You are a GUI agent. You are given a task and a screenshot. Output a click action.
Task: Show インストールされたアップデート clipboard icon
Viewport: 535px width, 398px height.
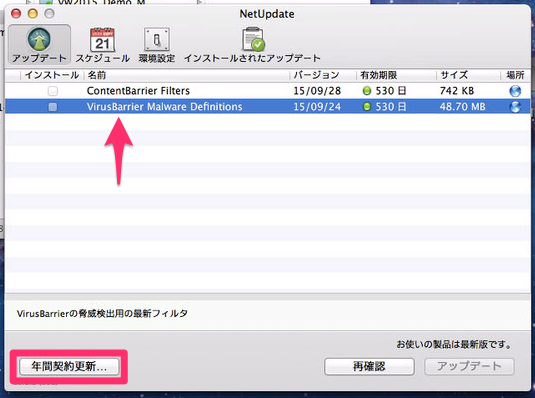253,40
